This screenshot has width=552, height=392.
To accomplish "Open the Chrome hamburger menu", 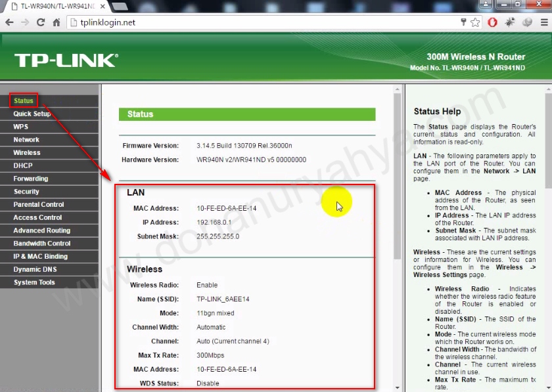I will click(544, 22).
